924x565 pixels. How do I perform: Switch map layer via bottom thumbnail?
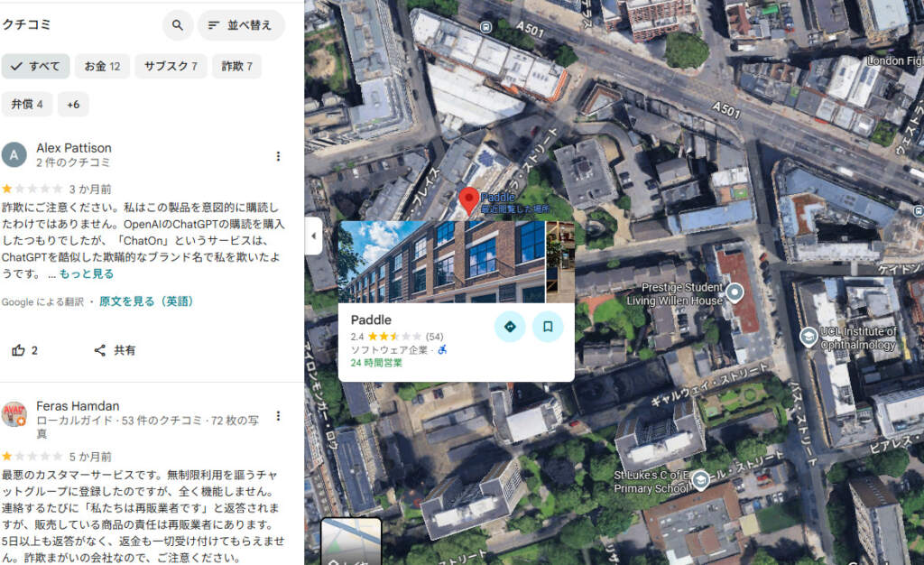click(351, 541)
